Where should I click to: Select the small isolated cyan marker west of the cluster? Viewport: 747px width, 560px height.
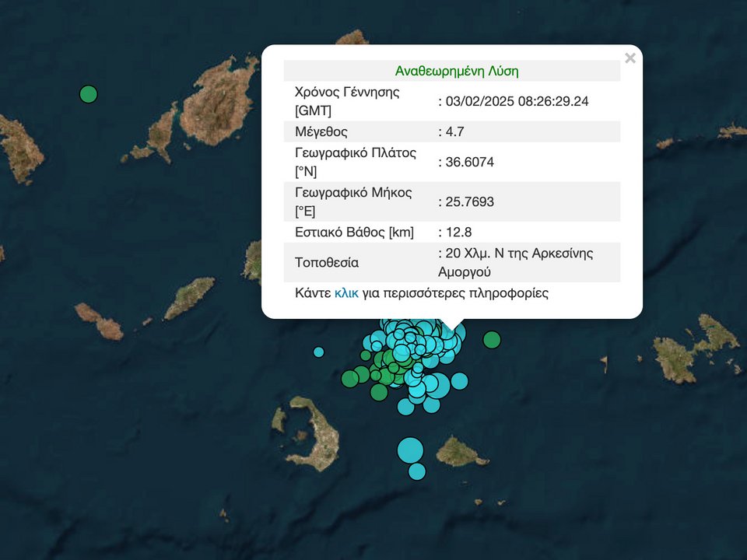point(318,352)
